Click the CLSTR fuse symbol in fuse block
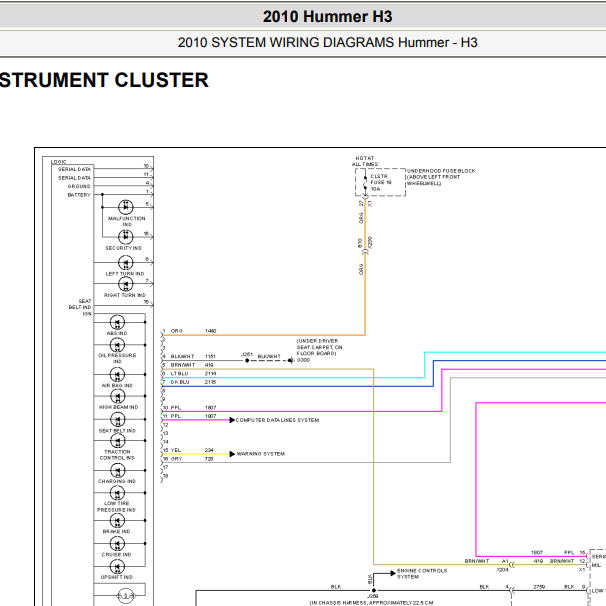606x606 pixels. pyautogui.click(x=365, y=182)
